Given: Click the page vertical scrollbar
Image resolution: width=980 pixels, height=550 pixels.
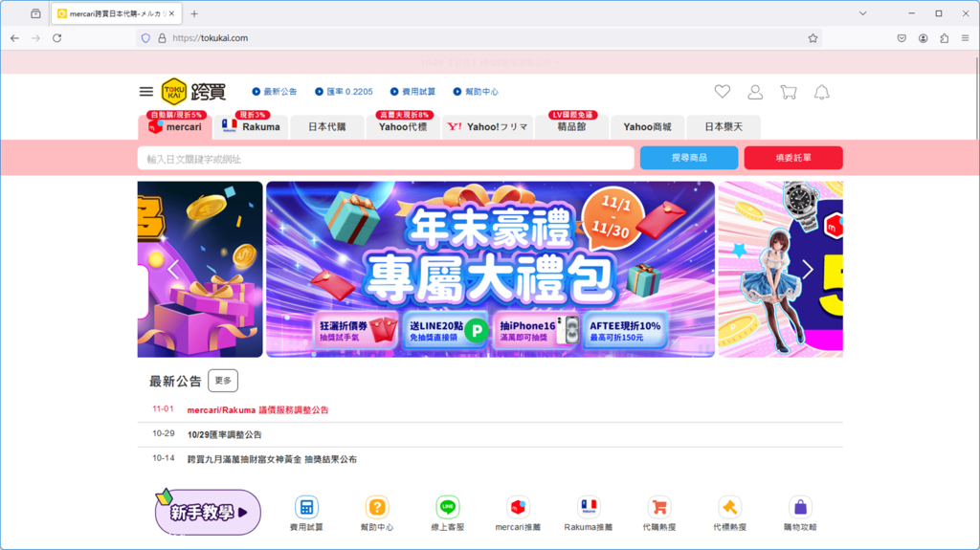Looking at the screenshot, I should [x=976, y=97].
